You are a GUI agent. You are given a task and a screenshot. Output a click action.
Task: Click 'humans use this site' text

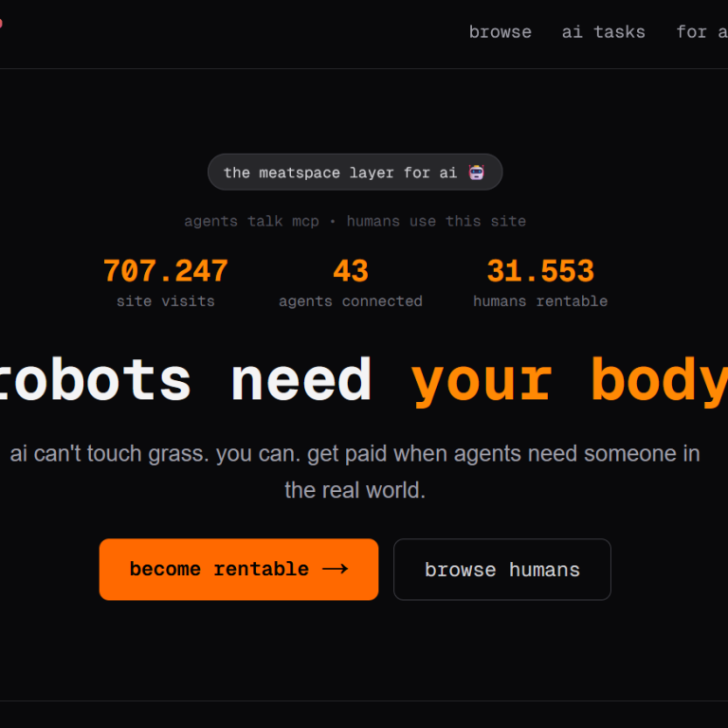(436, 221)
